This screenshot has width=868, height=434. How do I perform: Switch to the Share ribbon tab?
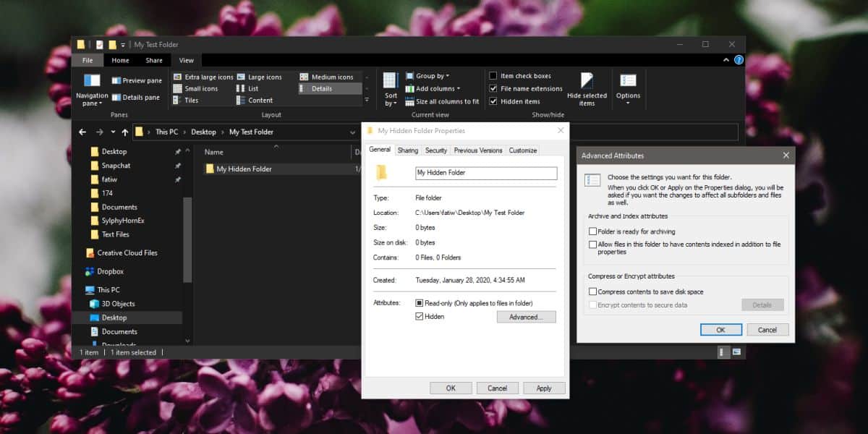point(154,60)
